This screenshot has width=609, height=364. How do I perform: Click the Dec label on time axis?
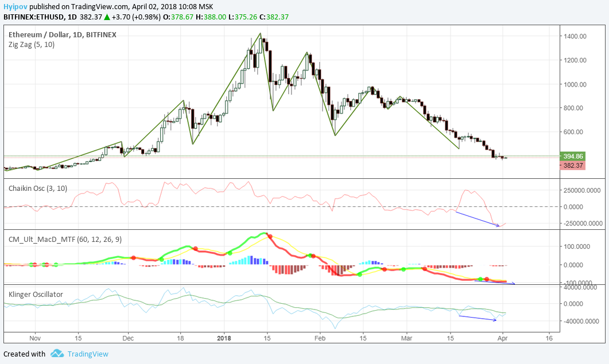tap(128, 338)
